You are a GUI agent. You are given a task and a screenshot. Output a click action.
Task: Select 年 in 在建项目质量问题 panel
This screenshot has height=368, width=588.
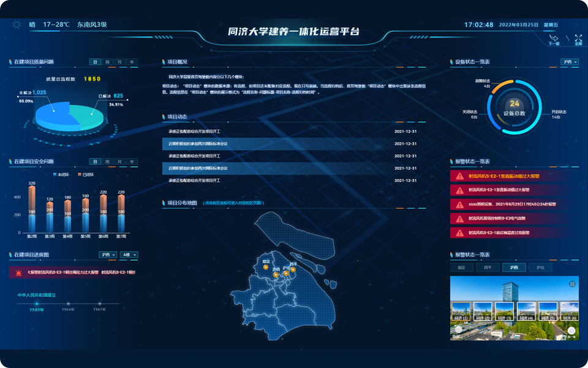pos(132,62)
